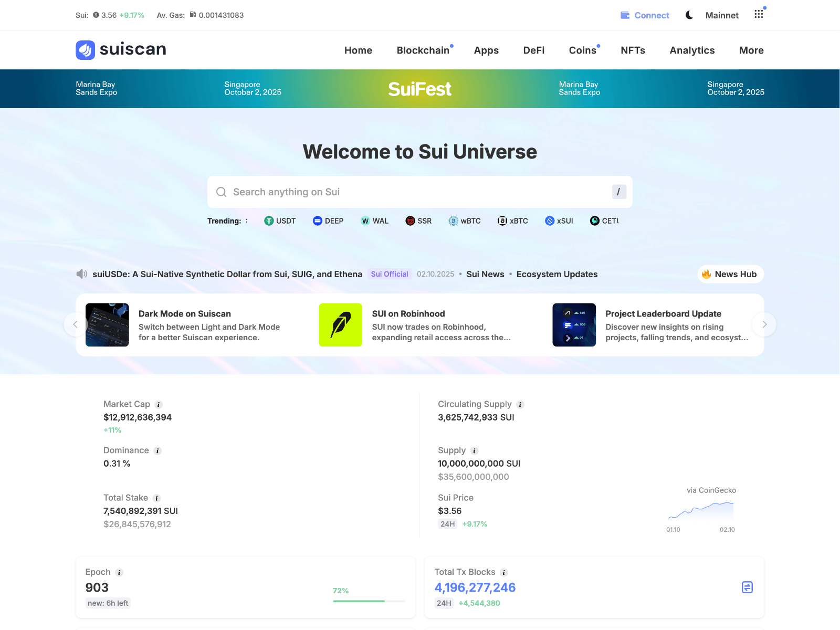Select trending USDT coin icon
Image resolution: width=840 pixels, height=630 pixels.
point(269,221)
